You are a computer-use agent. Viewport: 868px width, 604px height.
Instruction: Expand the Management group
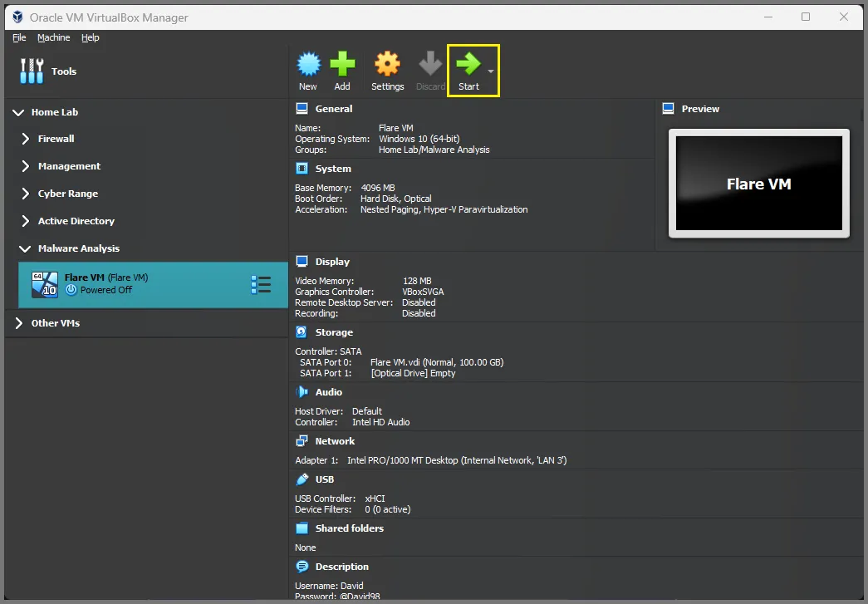26,166
